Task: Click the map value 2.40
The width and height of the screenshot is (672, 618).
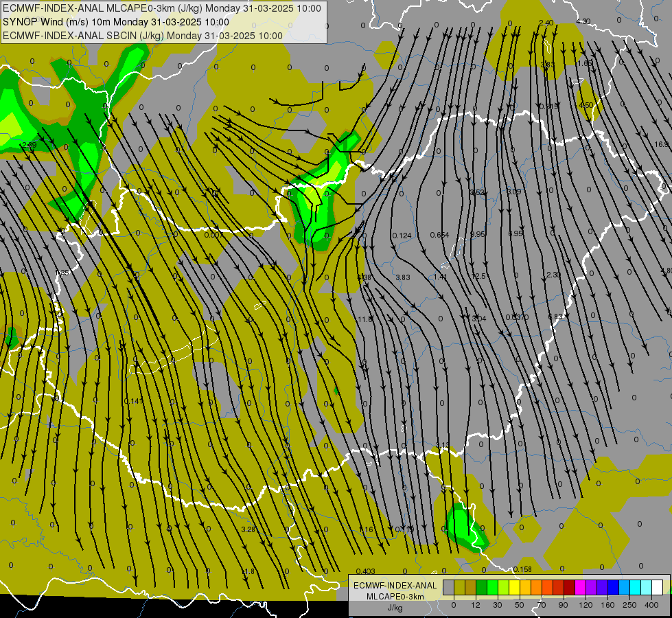Action: point(546,23)
